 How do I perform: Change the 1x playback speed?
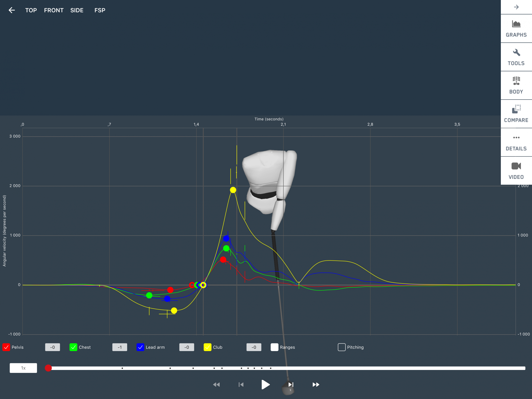pos(23,368)
